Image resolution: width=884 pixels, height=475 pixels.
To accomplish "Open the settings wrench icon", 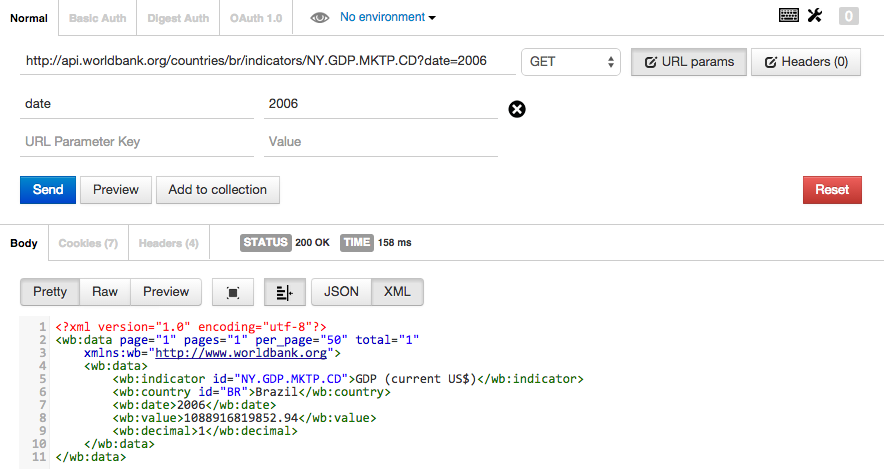I will coord(815,15).
